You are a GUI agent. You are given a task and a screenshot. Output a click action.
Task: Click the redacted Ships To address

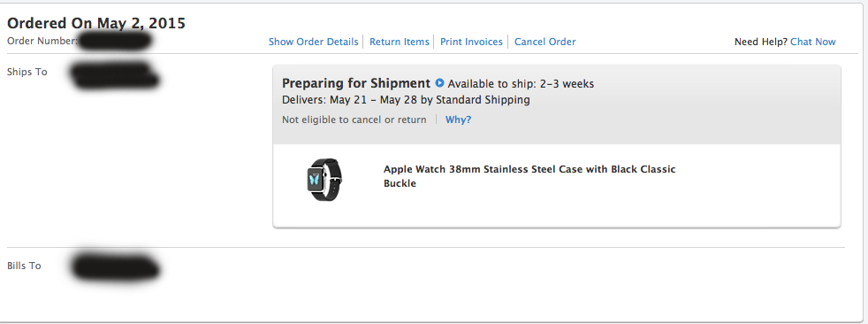coord(116,77)
